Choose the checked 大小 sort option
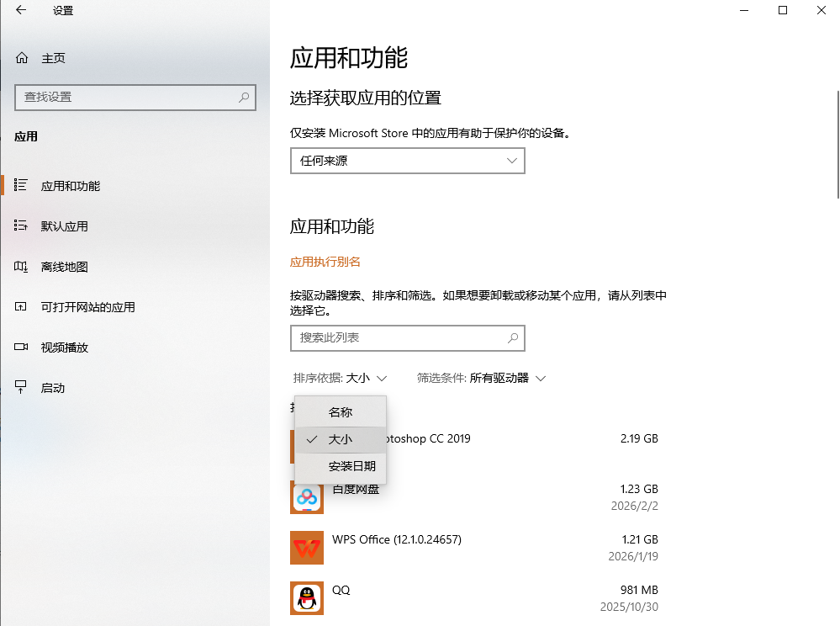 340,439
